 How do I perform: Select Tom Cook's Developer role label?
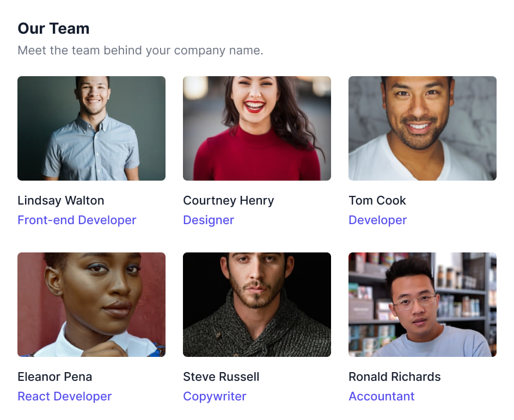pyautogui.click(x=378, y=220)
